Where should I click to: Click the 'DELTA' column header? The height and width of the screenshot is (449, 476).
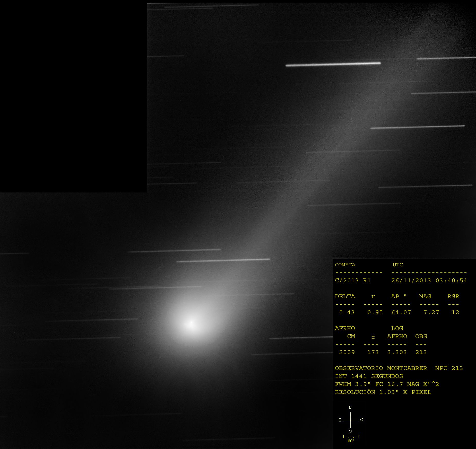[x=345, y=296]
